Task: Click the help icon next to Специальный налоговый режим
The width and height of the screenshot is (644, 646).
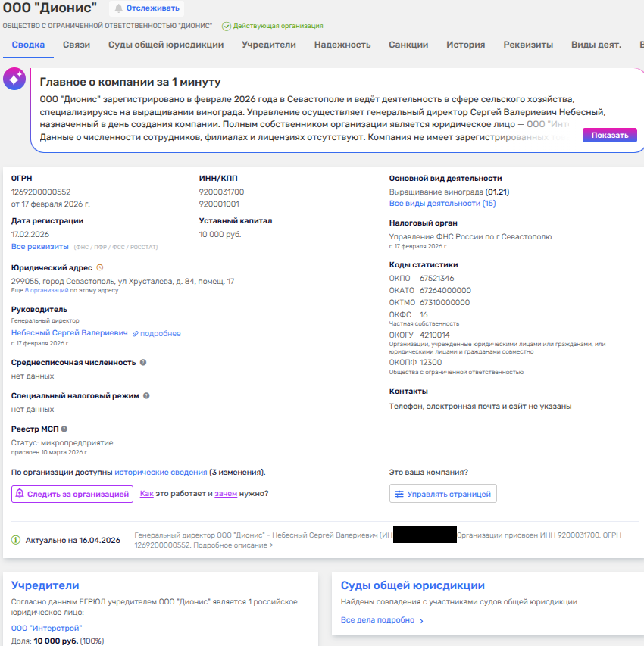Action: [146, 395]
